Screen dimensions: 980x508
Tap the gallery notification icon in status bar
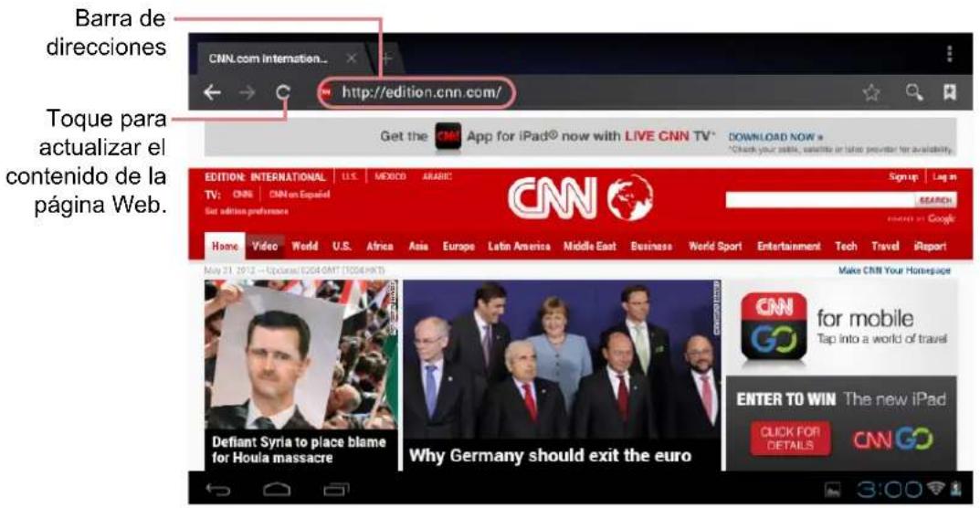[x=832, y=489]
